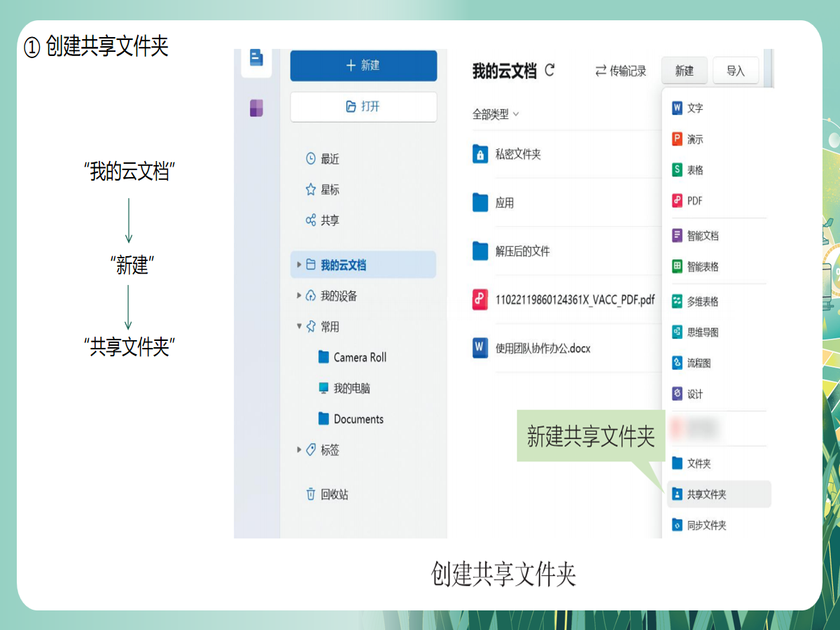
Task: Open 传输记录 transfer records
Action: 620,71
